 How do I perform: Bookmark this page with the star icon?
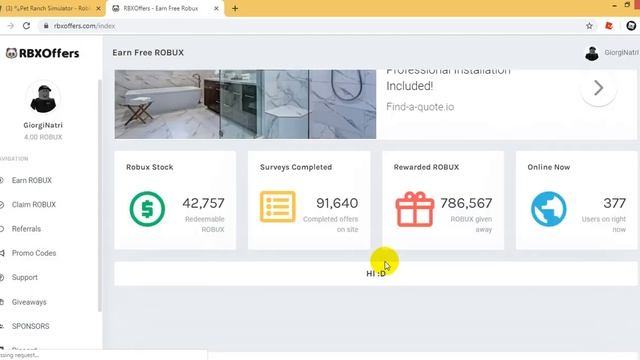point(589,26)
